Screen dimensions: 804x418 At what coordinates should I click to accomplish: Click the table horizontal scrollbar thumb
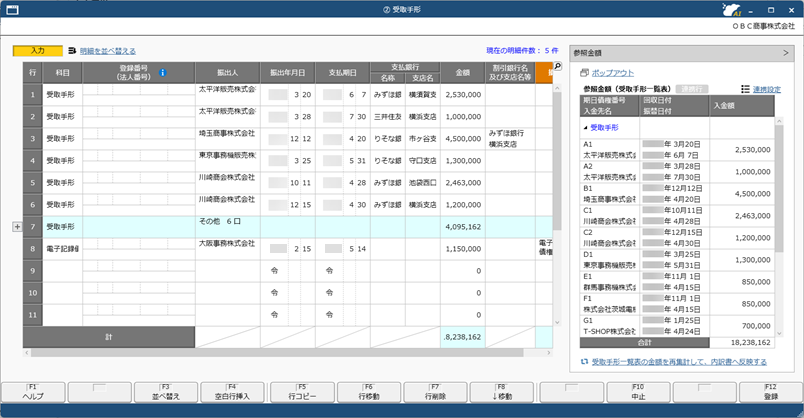277,353
